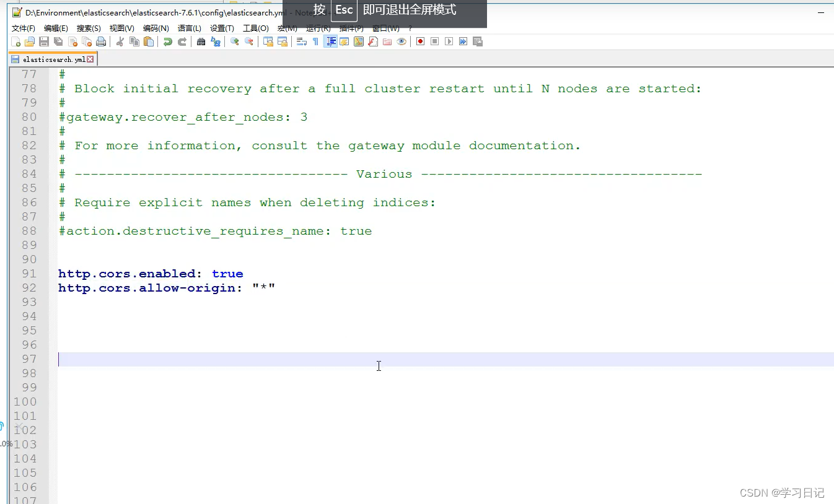The height and width of the screenshot is (504, 834).
Task: Close the current document via toolbar
Action: pyautogui.click(x=72, y=41)
